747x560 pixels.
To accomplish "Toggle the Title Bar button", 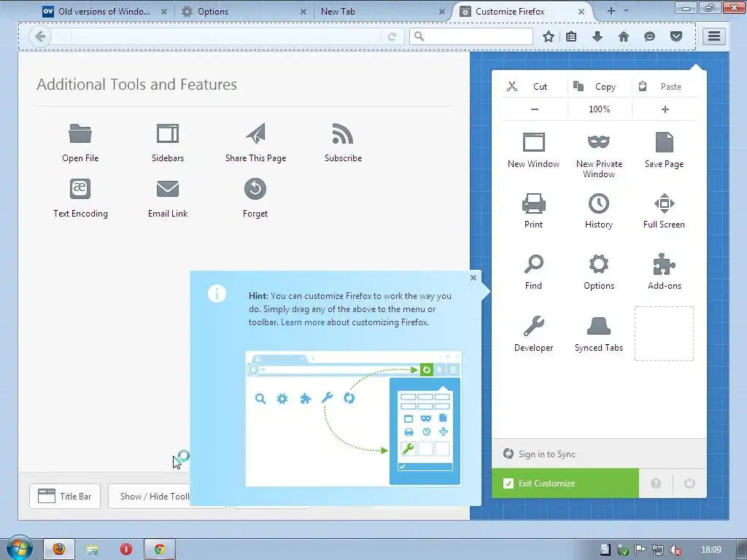I will (65, 496).
